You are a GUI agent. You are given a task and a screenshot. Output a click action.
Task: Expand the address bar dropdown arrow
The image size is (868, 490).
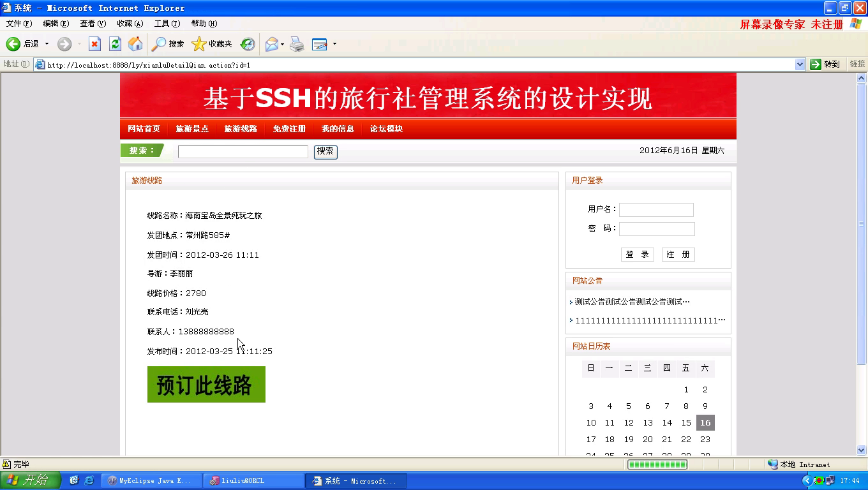click(800, 64)
